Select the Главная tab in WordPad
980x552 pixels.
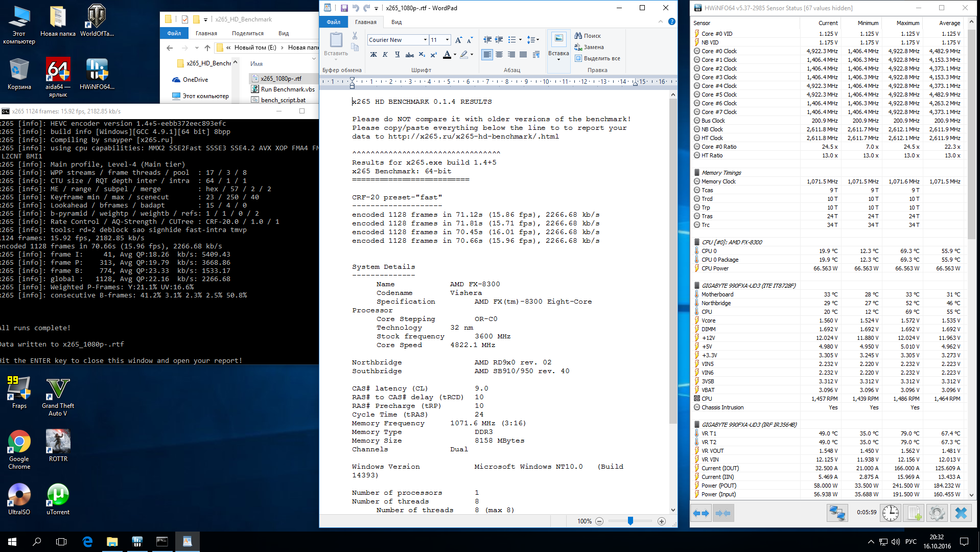366,22
